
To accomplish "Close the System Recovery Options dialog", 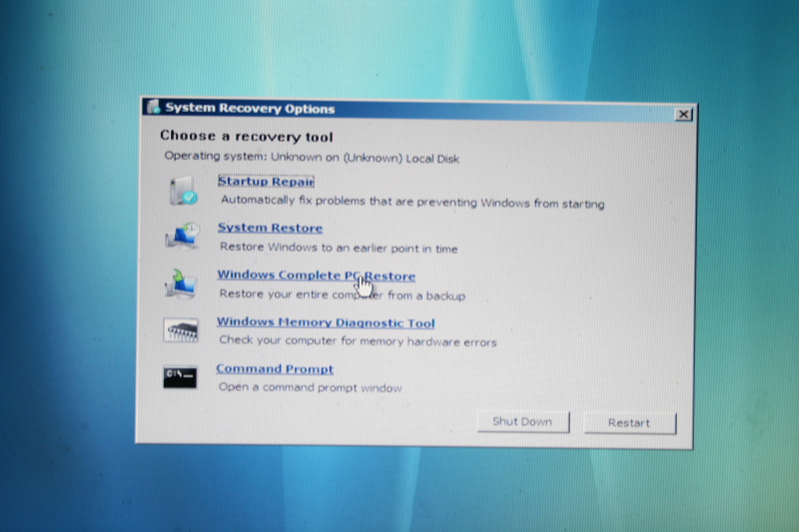I will pyautogui.click(x=683, y=115).
